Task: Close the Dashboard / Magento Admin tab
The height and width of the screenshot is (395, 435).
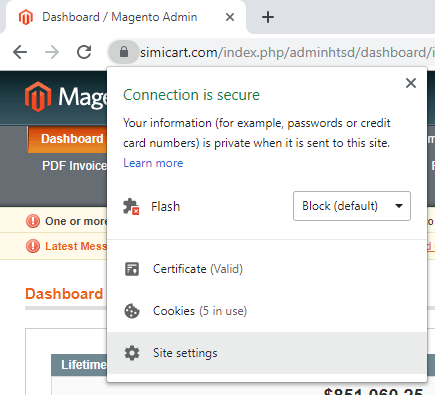Action: 230,17
